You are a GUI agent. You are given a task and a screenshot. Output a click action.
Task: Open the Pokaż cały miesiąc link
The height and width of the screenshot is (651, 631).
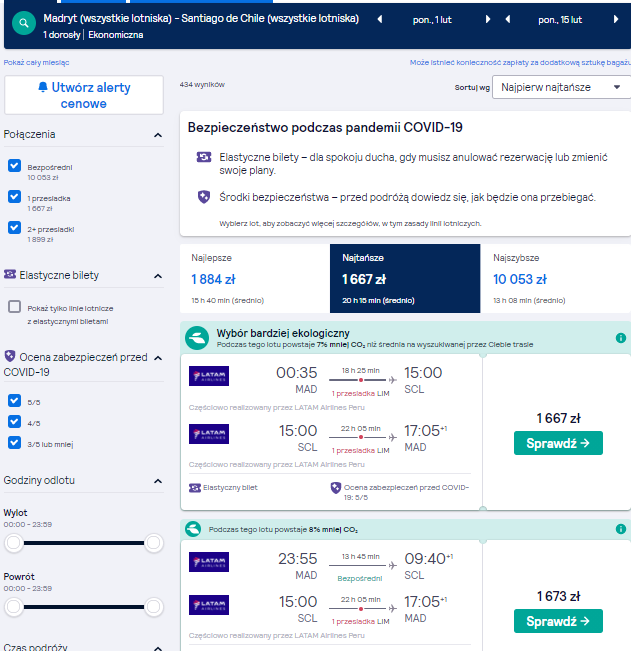pyautogui.click(x=37, y=63)
